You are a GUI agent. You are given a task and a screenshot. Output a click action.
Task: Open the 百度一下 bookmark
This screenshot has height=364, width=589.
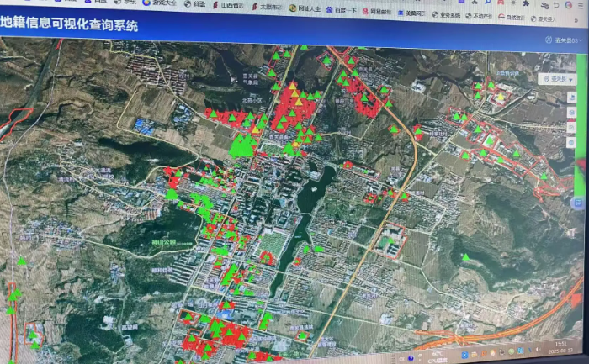344,9
